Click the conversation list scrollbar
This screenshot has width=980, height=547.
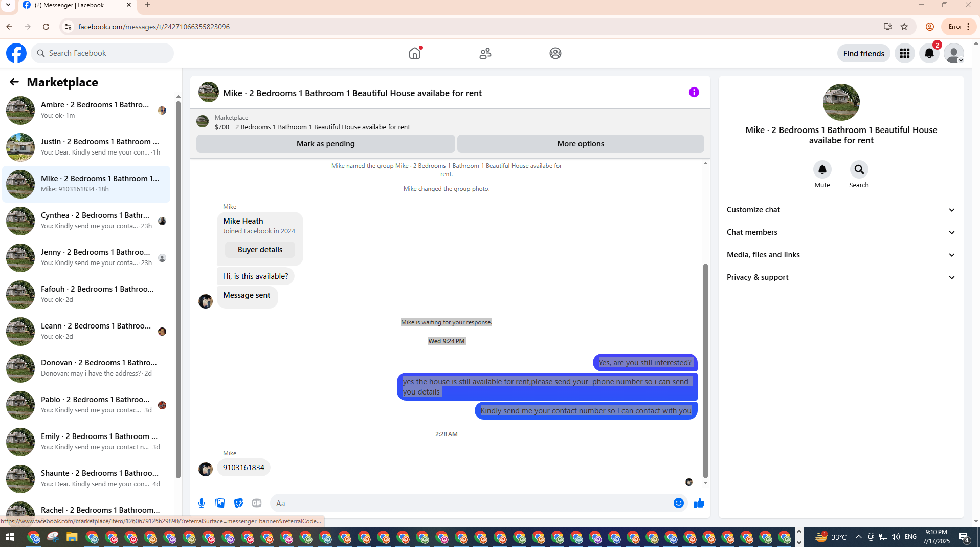(x=178, y=289)
